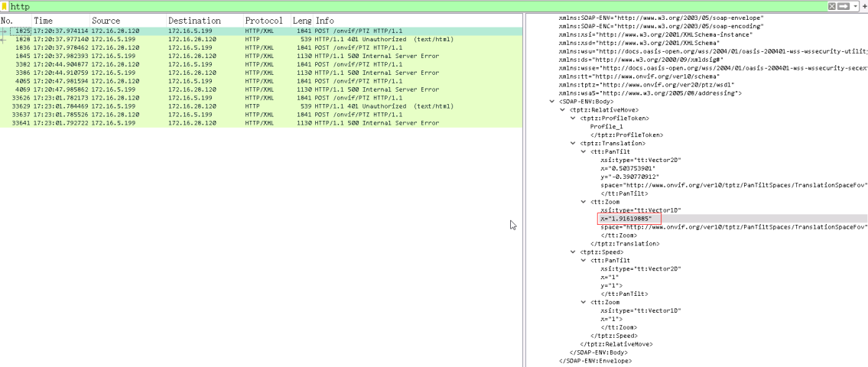
Task: Select the highlighted x="1.91619885" zoom value line
Action: [632, 219]
